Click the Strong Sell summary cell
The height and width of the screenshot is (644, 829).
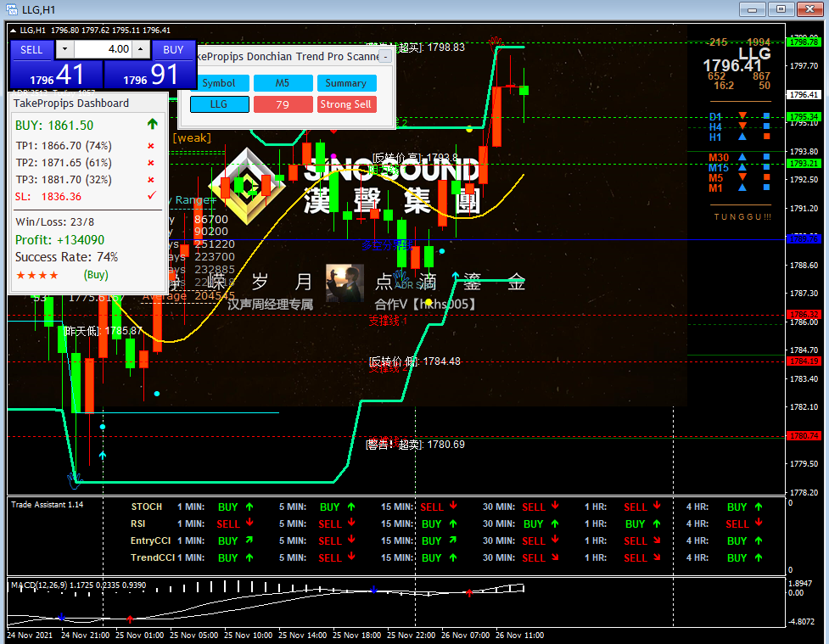click(x=346, y=104)
